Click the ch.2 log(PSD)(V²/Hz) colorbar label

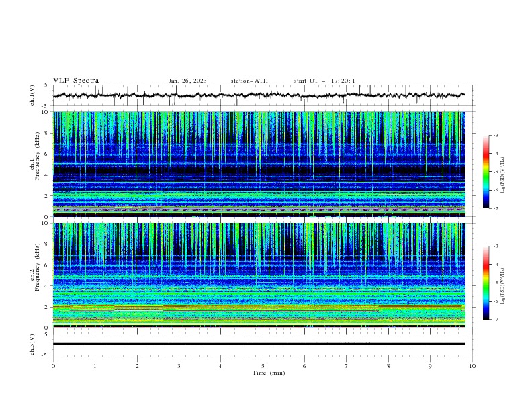coord(502,286)
